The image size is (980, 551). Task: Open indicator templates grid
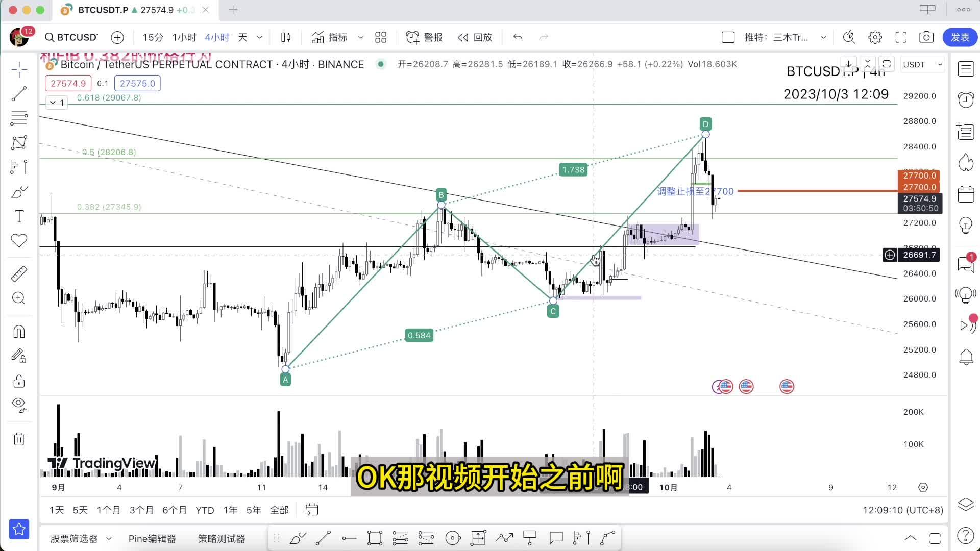(381, 37)
